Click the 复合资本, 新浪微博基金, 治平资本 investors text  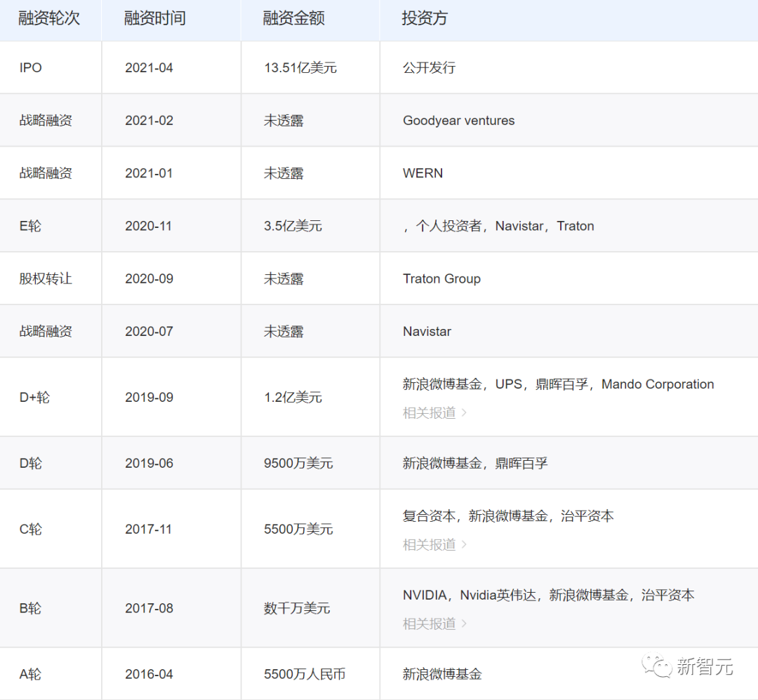508,516
